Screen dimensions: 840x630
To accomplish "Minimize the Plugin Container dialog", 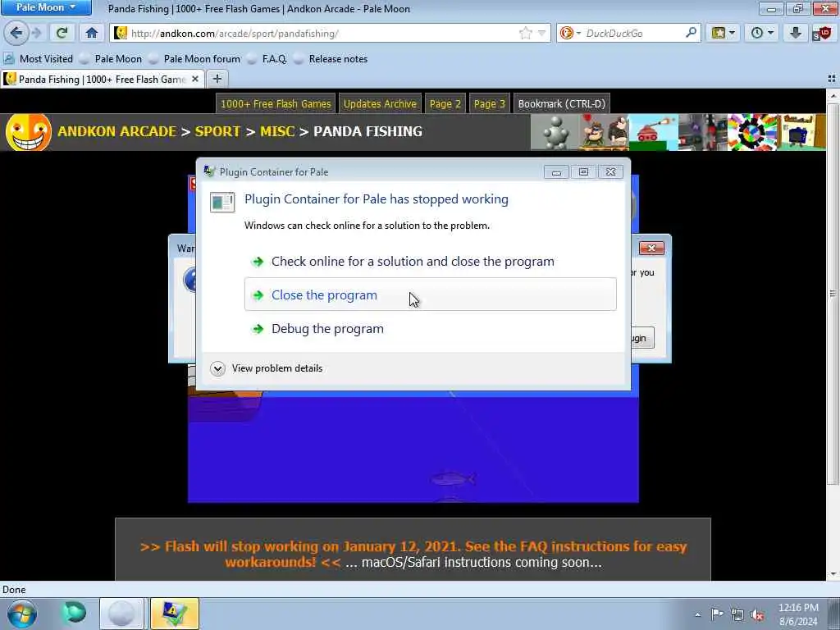I will 556,172.
